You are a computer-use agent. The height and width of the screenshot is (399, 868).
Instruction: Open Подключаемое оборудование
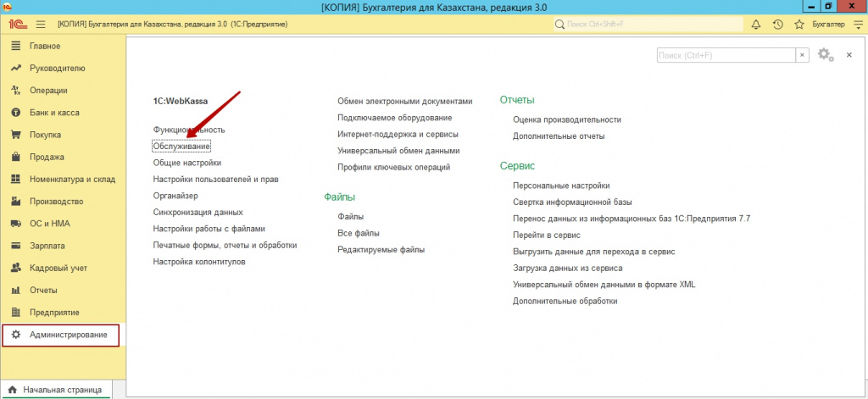click(395, 118)
